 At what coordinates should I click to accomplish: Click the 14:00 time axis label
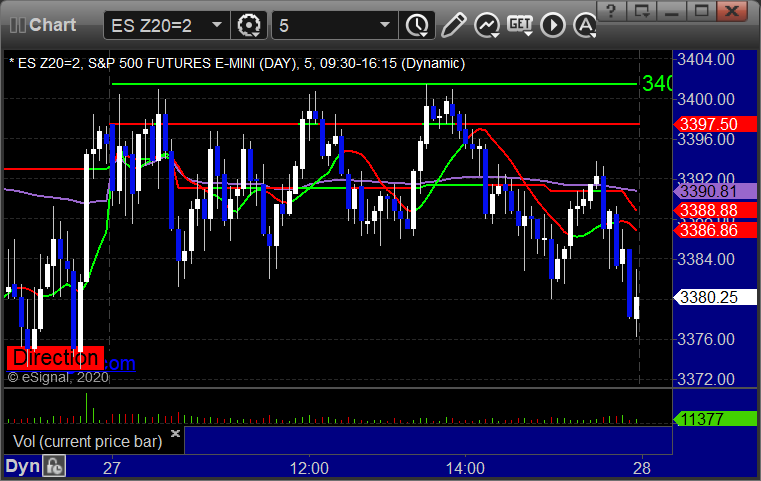tap(465, 468)
